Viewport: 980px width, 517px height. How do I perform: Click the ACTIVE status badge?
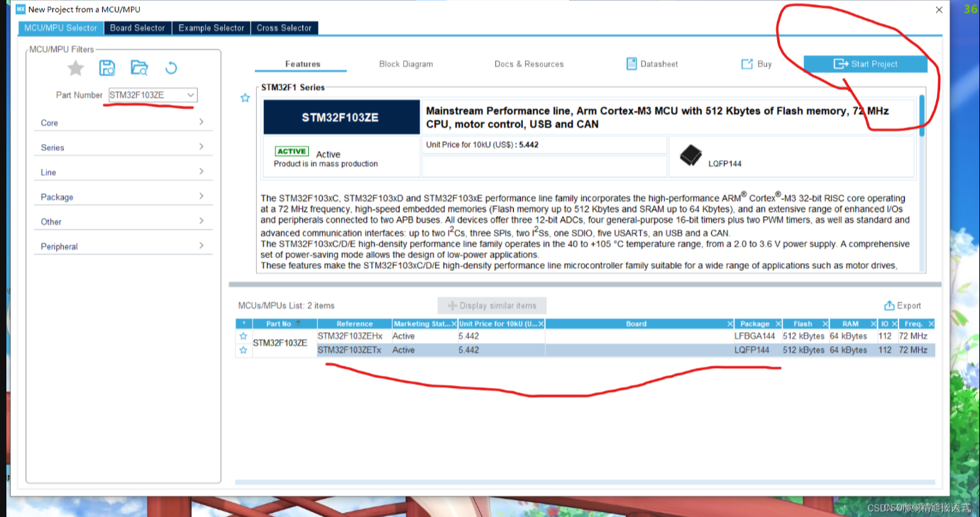pos(292,151)
